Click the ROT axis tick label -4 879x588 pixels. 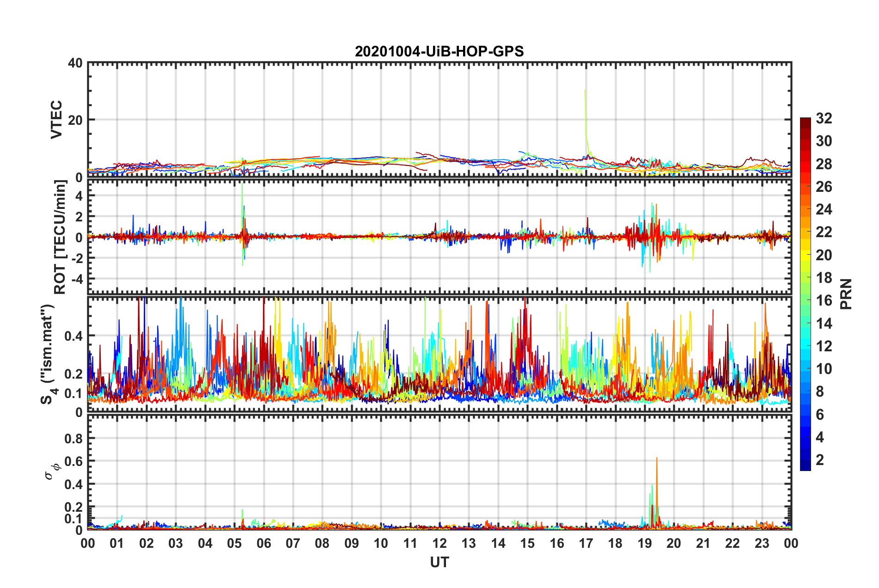[76, 279]
